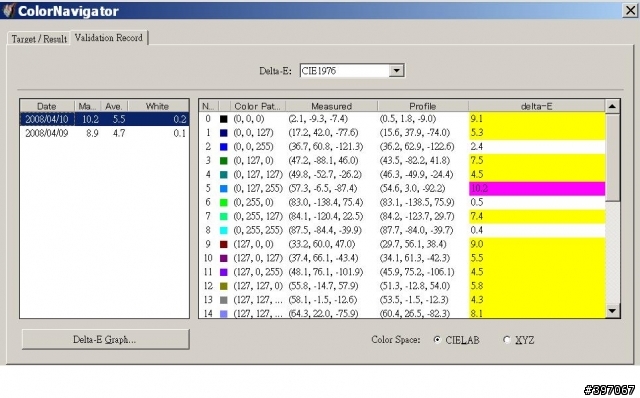Select the 2008/04/09 validation record
The height and width of the screenshot is (398, 640).
[104, 133]
